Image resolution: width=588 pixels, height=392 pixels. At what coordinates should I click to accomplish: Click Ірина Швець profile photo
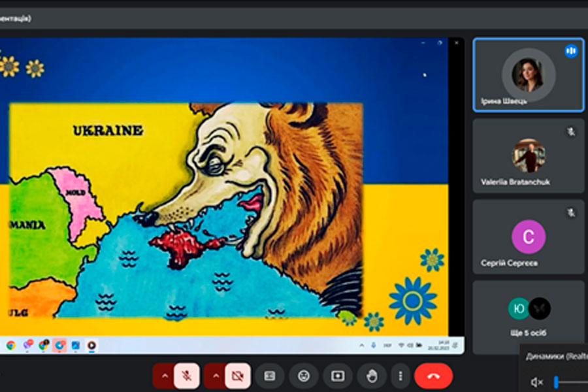pyautogui.click(x=529, y=75)
